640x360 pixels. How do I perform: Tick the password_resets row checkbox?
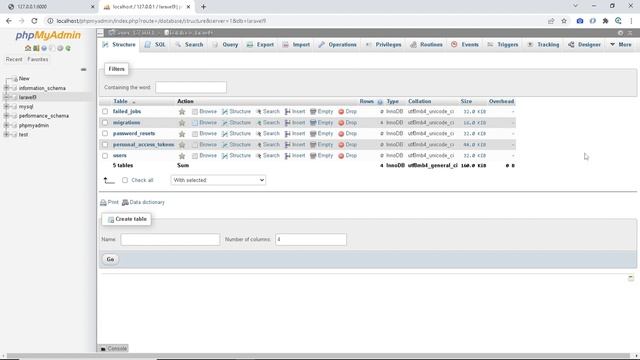[x=105, y=133]
